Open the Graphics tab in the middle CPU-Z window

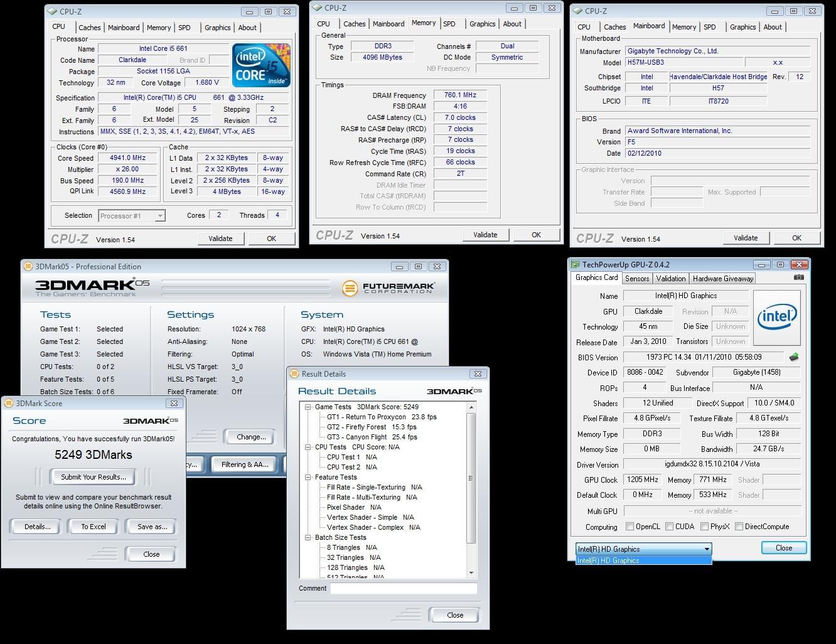tap(482, 24)
